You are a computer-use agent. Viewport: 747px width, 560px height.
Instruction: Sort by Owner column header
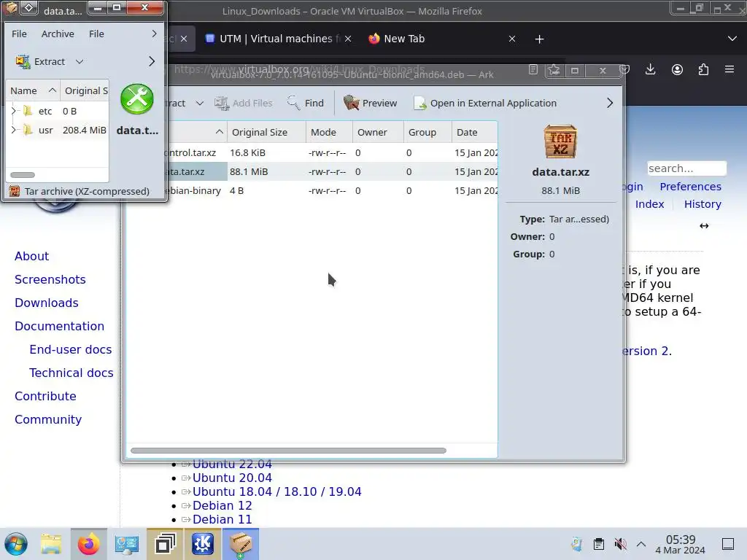pyautogui.click(x=378, y=133)
